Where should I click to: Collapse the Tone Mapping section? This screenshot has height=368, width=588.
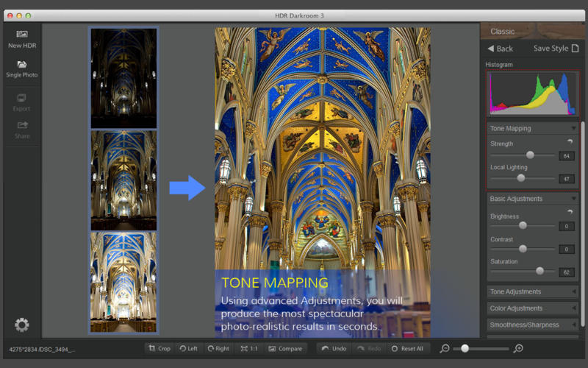(x=573, y=129)
